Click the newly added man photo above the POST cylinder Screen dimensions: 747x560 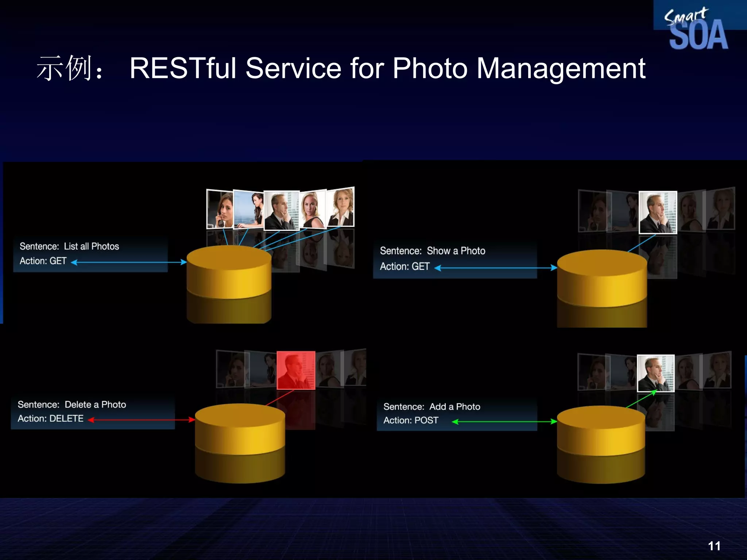(x=655, y=373)
